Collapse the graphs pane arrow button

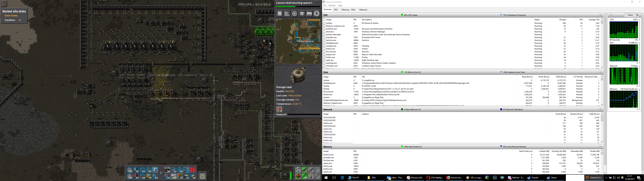tap(611, 15)
